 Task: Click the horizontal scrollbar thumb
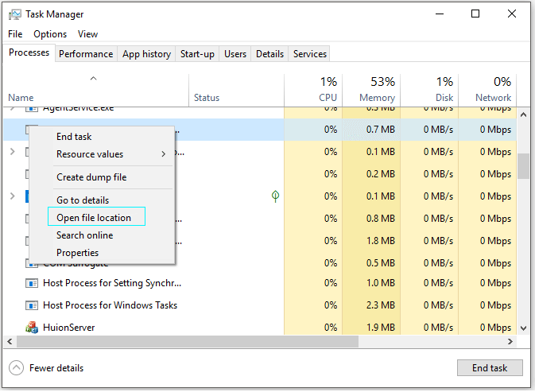188,341
